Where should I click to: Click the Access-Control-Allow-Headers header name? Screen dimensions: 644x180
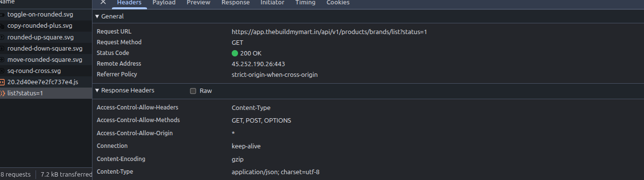(x=138, y=108)
